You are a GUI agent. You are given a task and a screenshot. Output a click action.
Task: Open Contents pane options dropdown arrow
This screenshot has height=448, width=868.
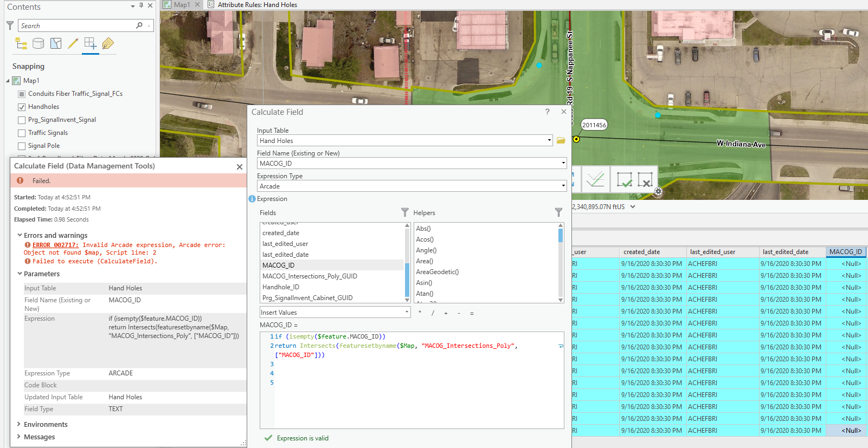pos(133,6)
